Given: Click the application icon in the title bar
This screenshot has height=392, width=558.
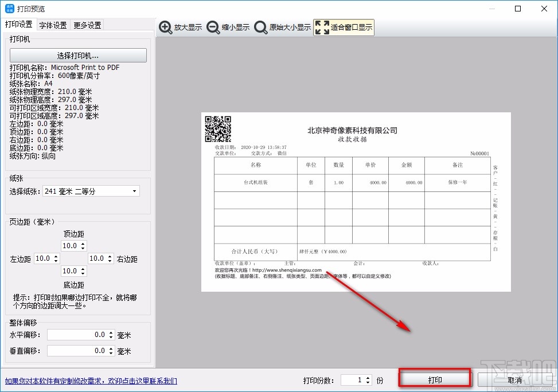Looking at the screenshot, I should pyautogui.click(x=9, y=8).
